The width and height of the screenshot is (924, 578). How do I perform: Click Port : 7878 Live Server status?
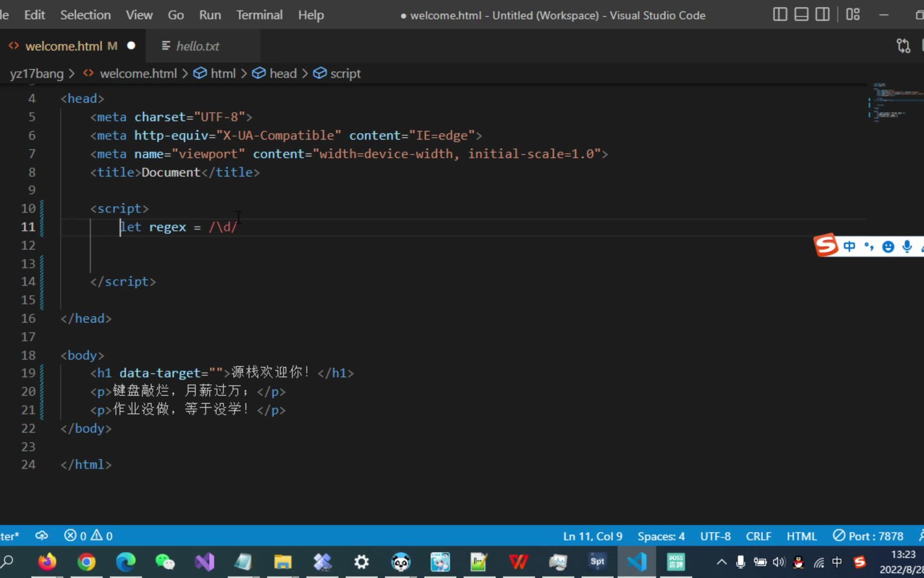868,536
